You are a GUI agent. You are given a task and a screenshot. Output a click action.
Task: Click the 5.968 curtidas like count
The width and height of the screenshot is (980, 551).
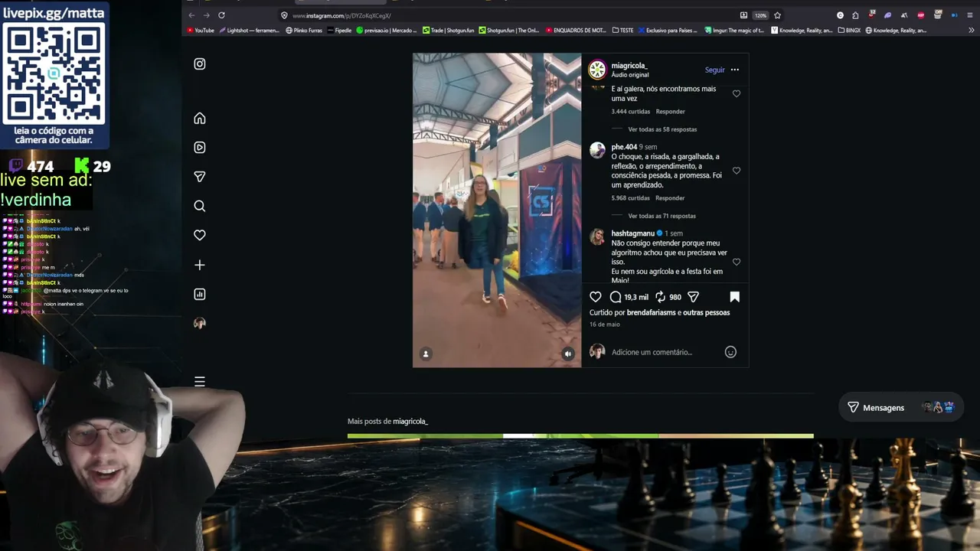pos(630,198)
